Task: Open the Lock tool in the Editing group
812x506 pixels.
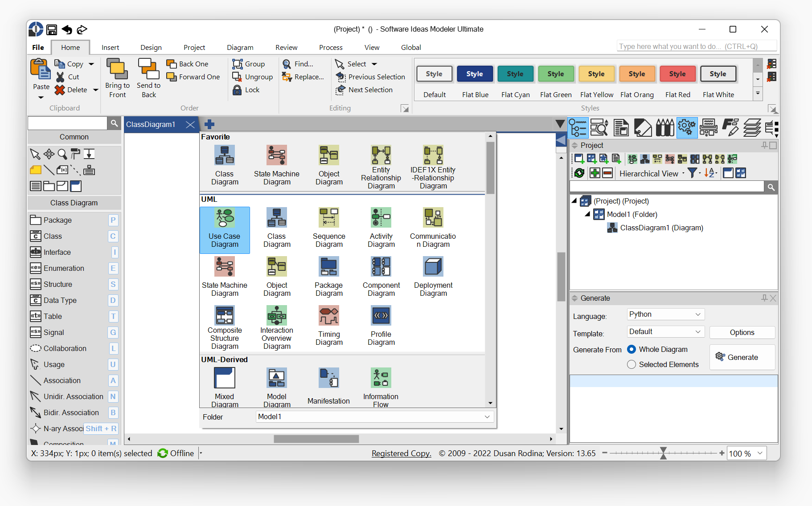Action: 246,90
